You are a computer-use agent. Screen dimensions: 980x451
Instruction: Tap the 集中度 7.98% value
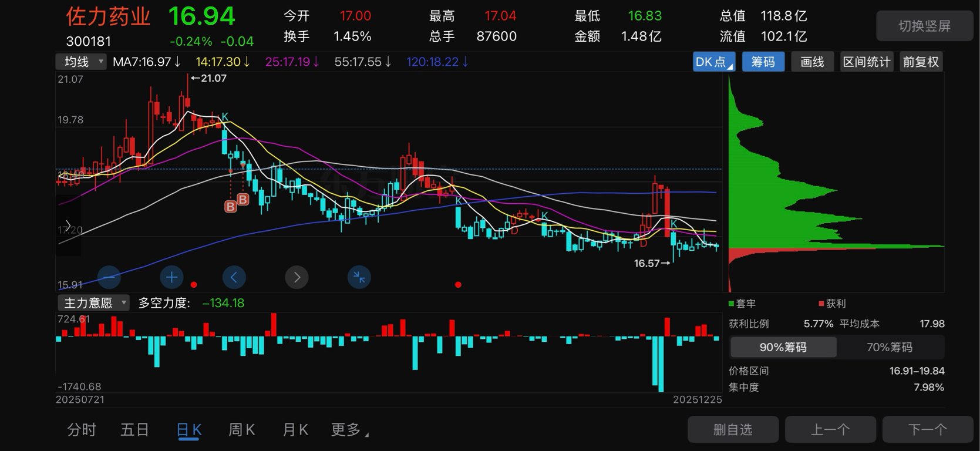click(x=929, y=387)
